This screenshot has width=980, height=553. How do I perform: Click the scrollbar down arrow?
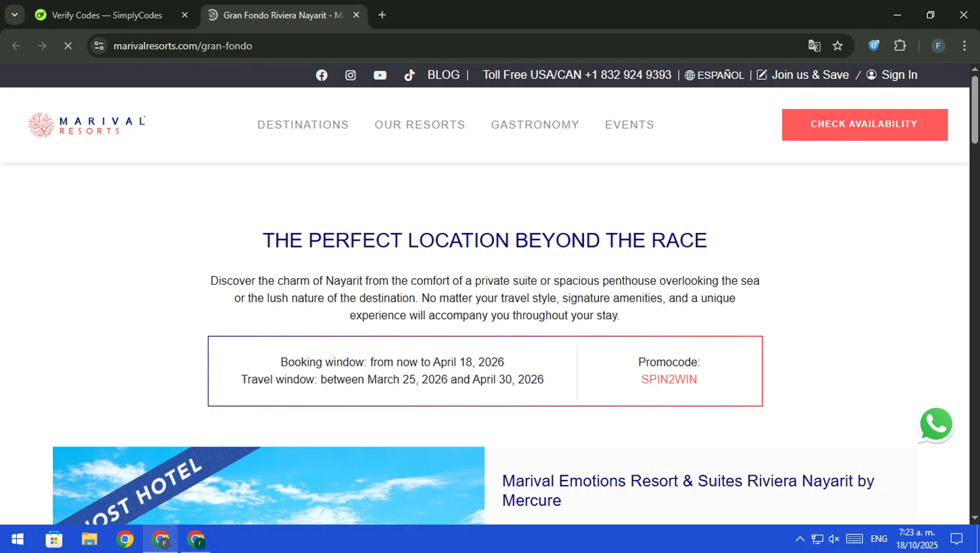point(975,518)
